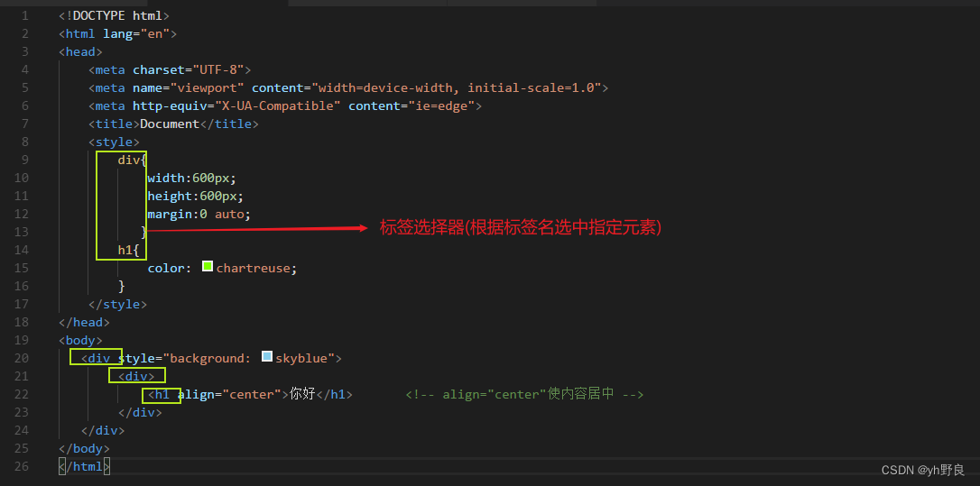Click the chartreuse value text

pos(254,268)
